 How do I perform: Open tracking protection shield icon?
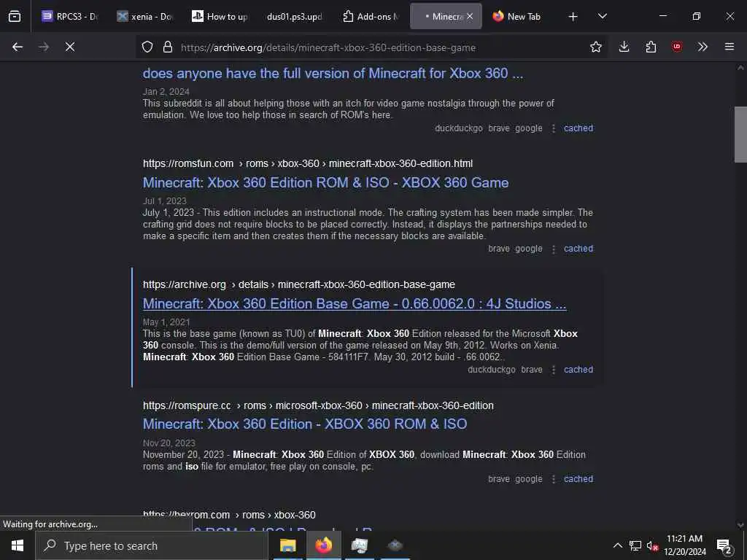[x=147, y=47]
